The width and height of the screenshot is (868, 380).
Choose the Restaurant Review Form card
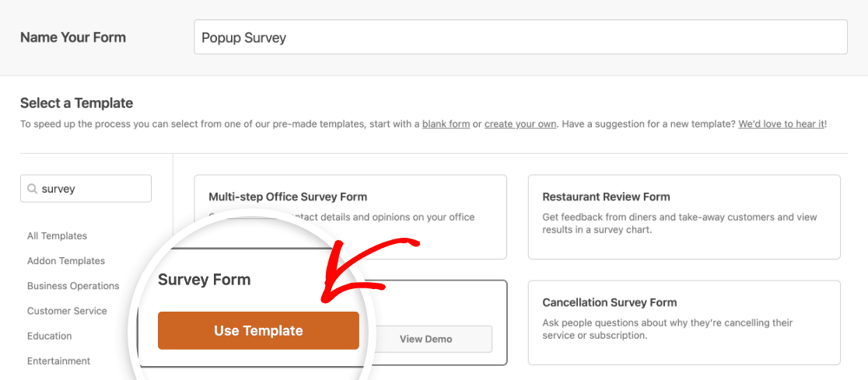(684, 217)
